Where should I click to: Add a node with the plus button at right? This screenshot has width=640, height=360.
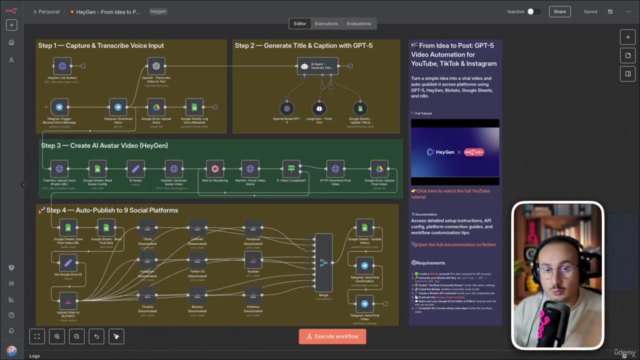point(628,37)
